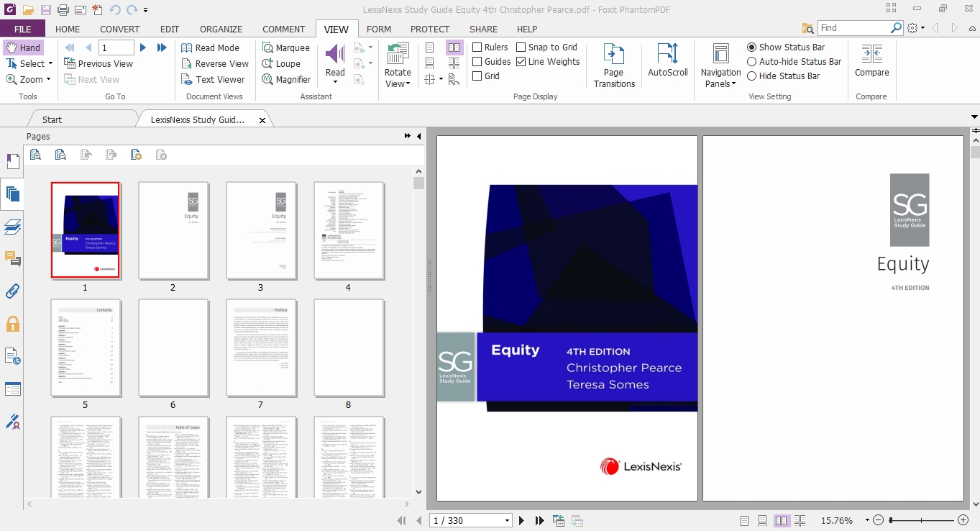Image resolution: width=980 pixels, height=531 pixels.
Task: Uncheck Line Weights checkbox
Action: point(521,62)
